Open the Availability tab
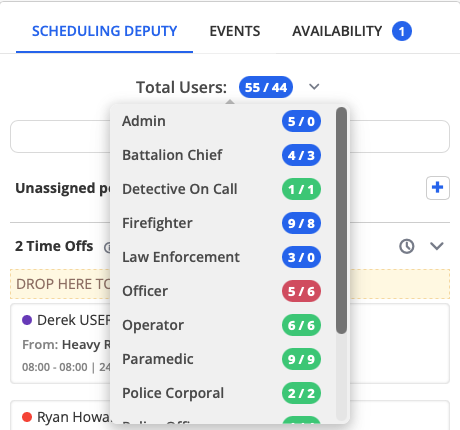This screenshot has width=460, height=430. coord(337,31)
